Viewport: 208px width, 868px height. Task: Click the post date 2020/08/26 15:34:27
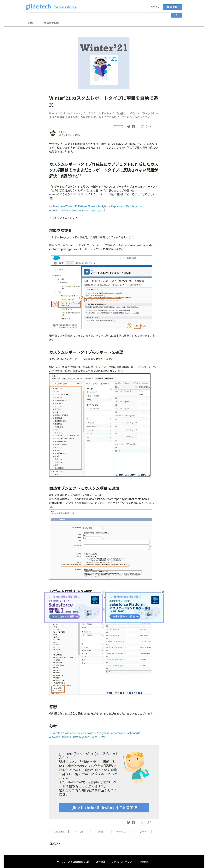tap(70, 135)
